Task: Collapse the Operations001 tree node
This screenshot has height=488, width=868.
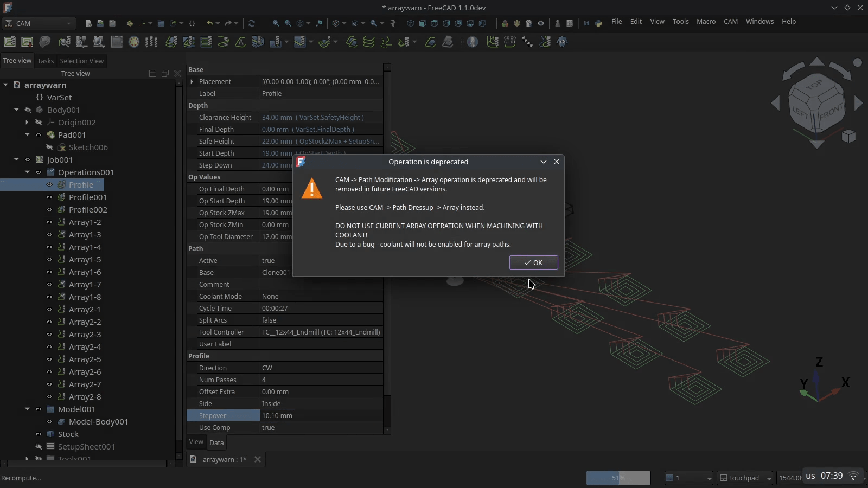Action: [x=27, y=172]
